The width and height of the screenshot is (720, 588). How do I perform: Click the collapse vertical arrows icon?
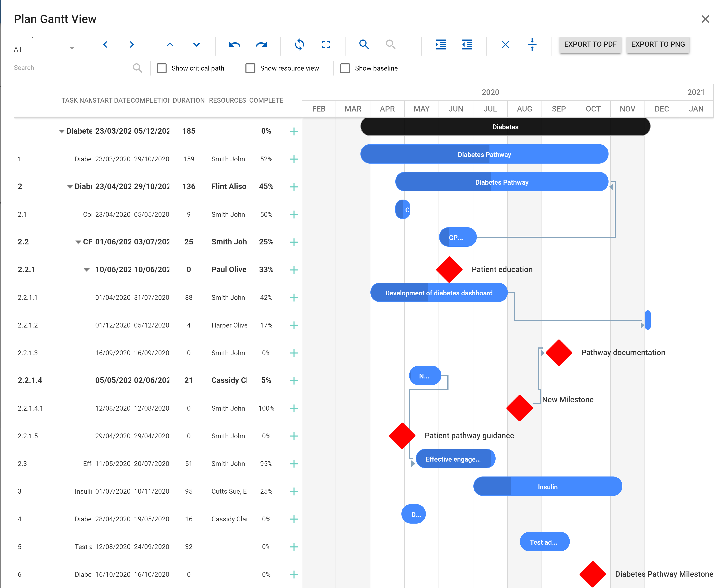tap(532, 44)
